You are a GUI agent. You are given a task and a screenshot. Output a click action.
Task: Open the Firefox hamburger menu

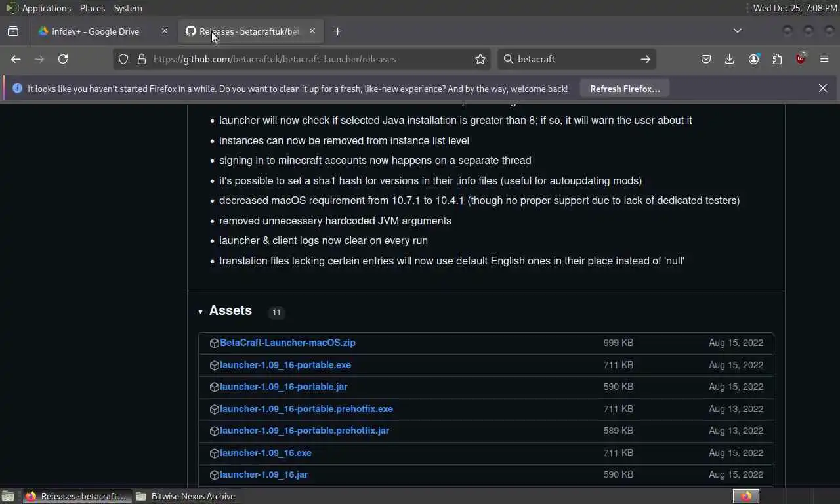point(824,59)
